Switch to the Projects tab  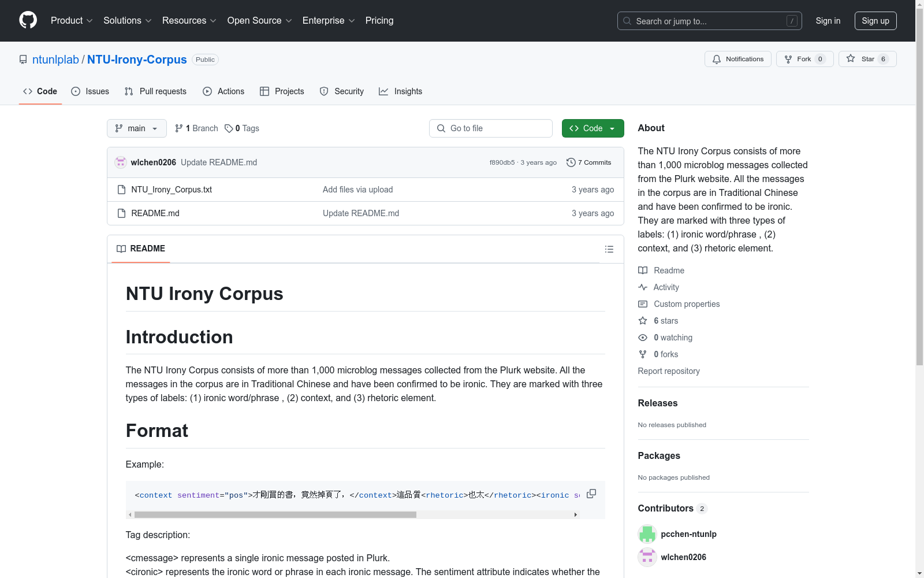point(282,91)
